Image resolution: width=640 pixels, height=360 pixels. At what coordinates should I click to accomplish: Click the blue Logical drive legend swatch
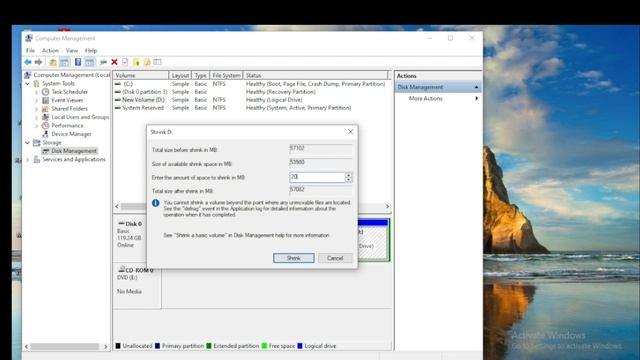coord(300,346)
